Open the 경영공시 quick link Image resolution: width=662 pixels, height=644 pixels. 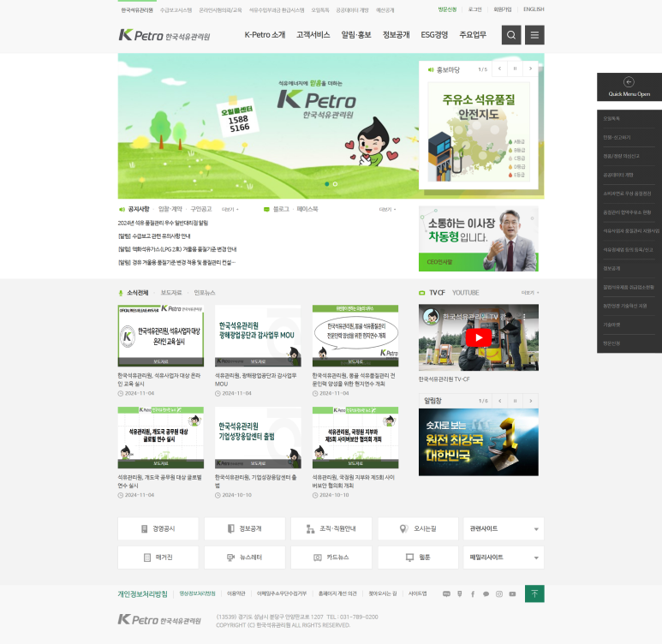point(158,528)
